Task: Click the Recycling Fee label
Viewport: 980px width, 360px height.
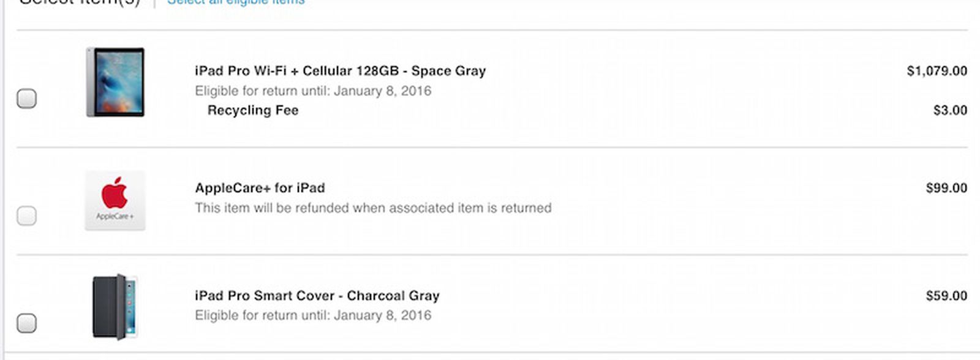Action: 253,110
